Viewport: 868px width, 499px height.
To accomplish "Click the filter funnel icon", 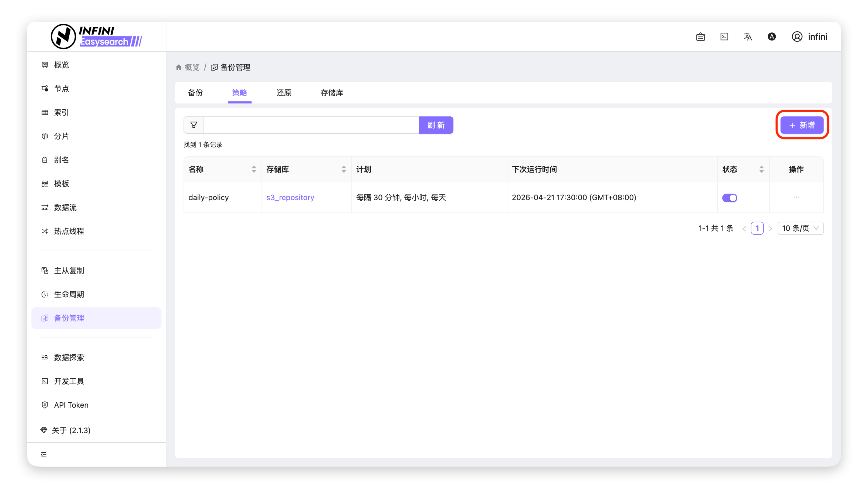I will pos(194,125).
